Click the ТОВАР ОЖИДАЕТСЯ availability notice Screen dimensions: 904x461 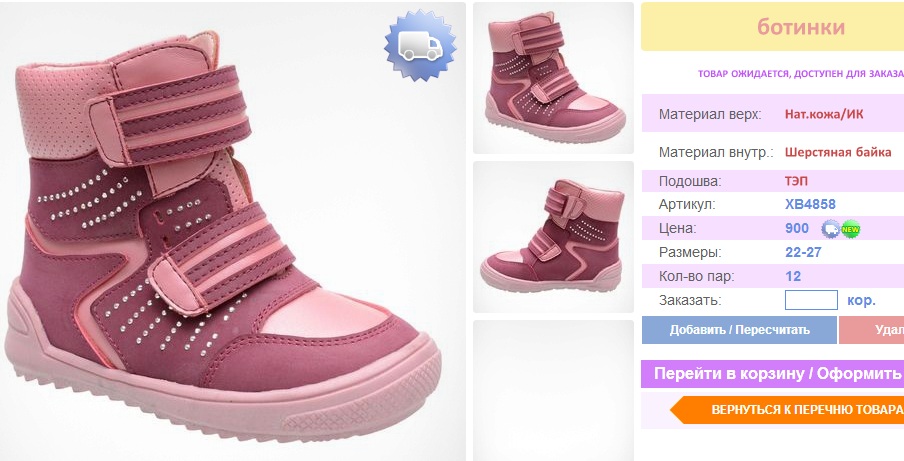click(801, 74)
